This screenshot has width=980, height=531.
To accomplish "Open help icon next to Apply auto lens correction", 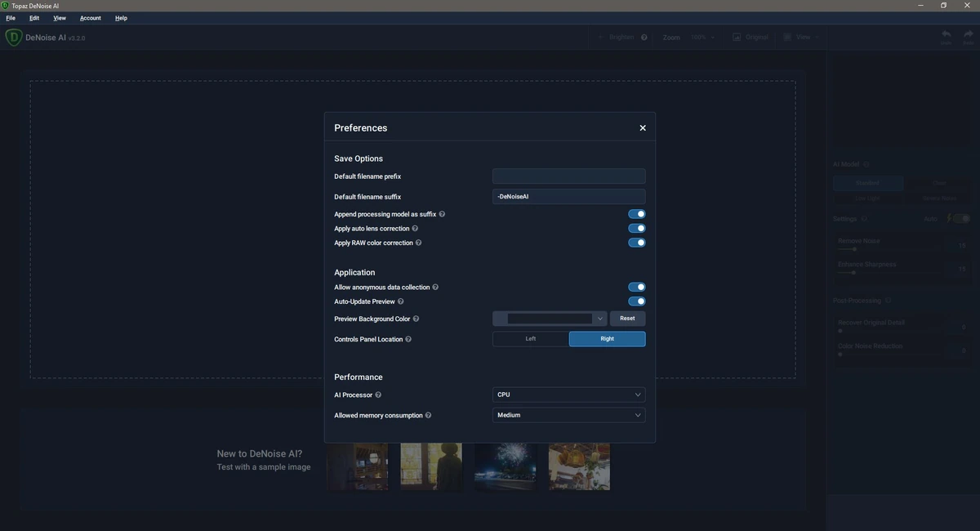I will click(415, 229).
